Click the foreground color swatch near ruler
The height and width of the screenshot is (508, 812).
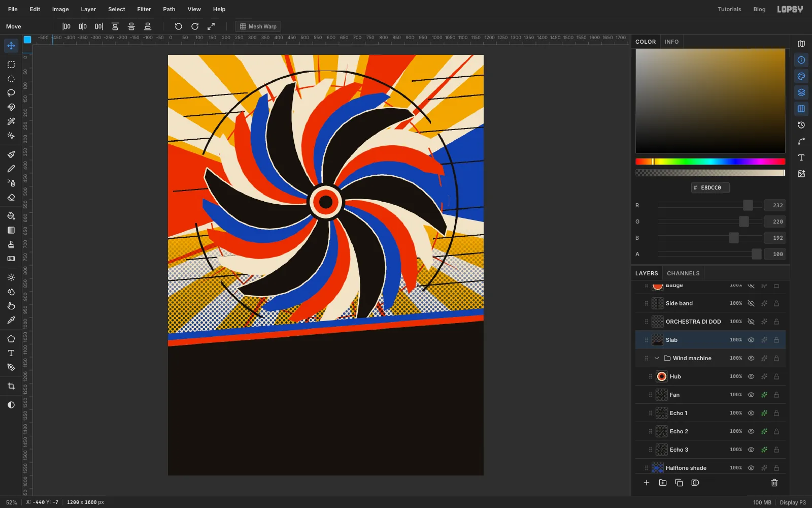pyautogui.click(x=27, y=40)
